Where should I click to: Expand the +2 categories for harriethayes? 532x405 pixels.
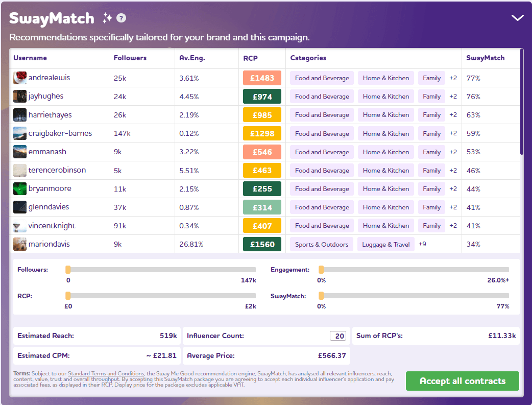453,115
